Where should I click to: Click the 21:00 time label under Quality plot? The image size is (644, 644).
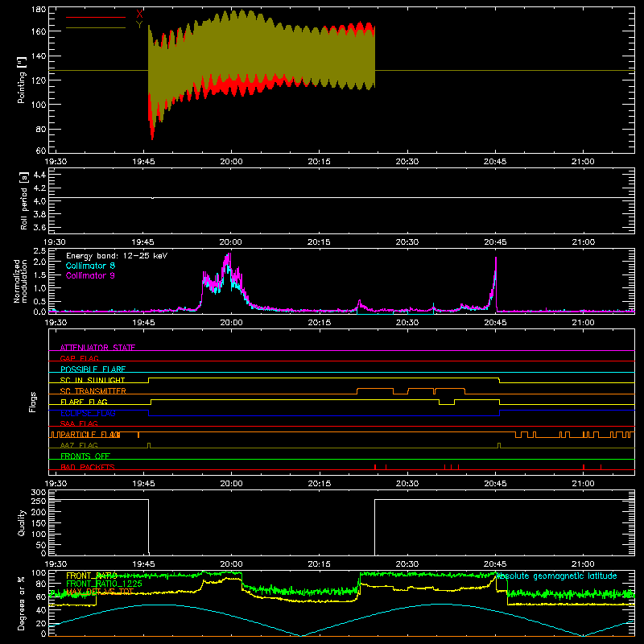pyautogui.click(x=583, y=564)
